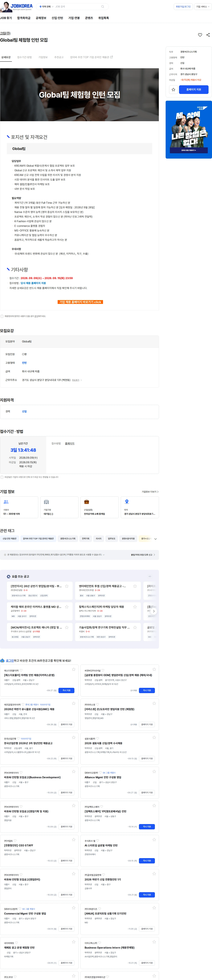Click 기업 채용 홈페이지 바로가기 click button
Image resolution: width=212 pixels, height=980 pixels.
(80, 302)
